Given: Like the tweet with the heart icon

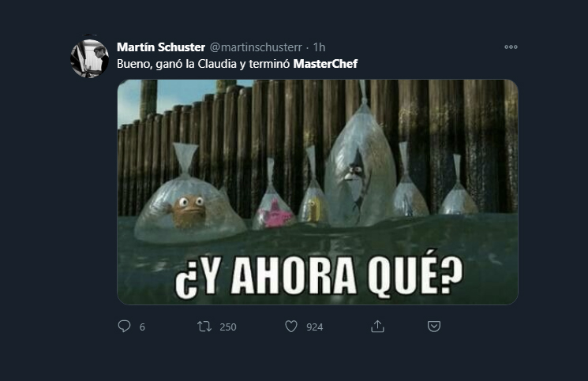Looking at the screenshot, I should pos(291,327).
